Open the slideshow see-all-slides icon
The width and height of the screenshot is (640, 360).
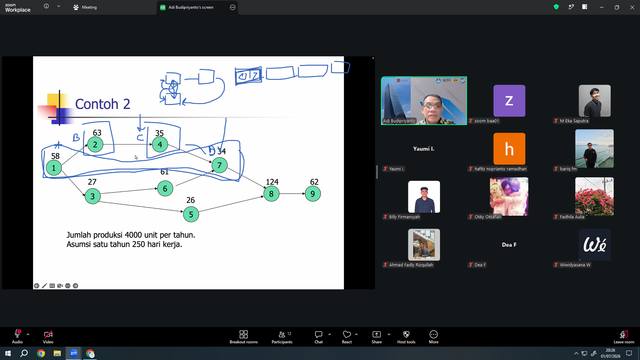click(x=52, y=286)
